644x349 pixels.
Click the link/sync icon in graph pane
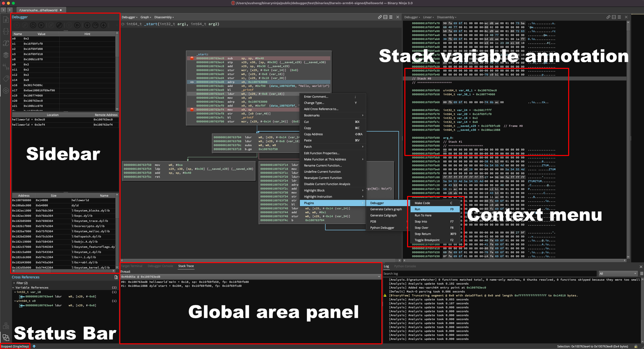click(380, 17)
